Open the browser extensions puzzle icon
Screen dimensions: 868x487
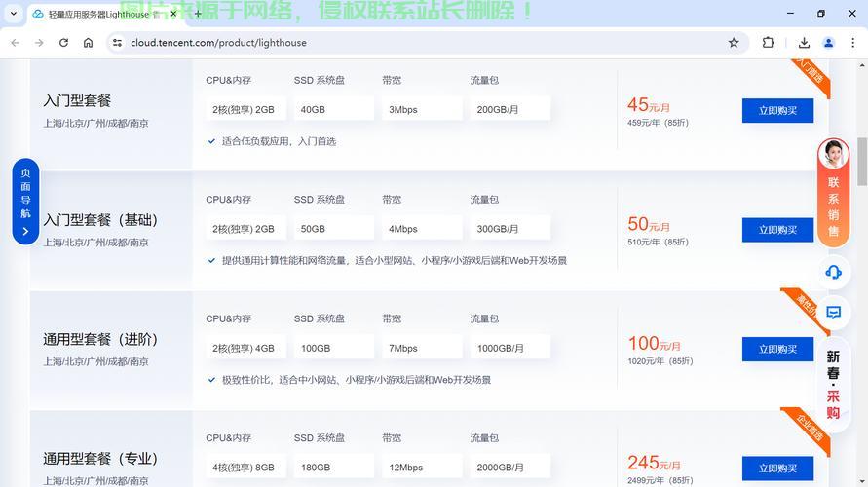tap(768, 43)
